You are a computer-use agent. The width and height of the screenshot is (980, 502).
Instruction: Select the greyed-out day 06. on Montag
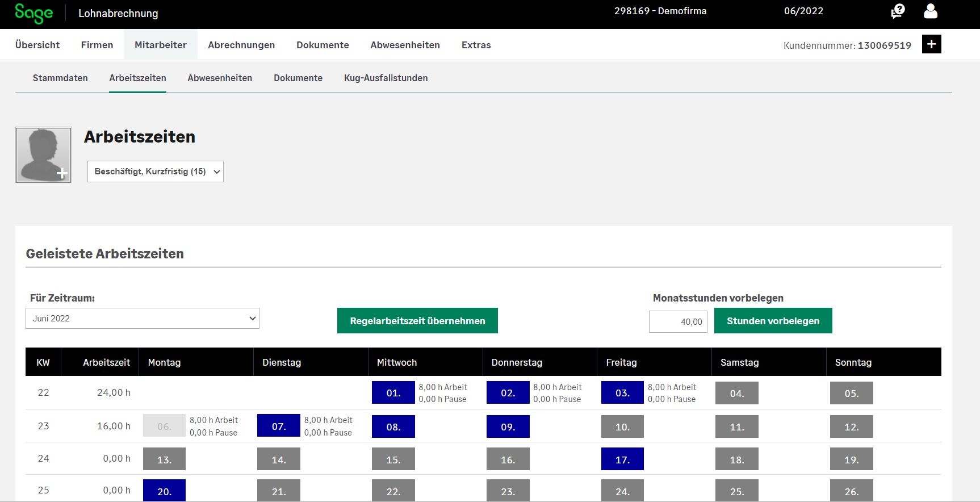pyautogui.click(x=164, y=426)
